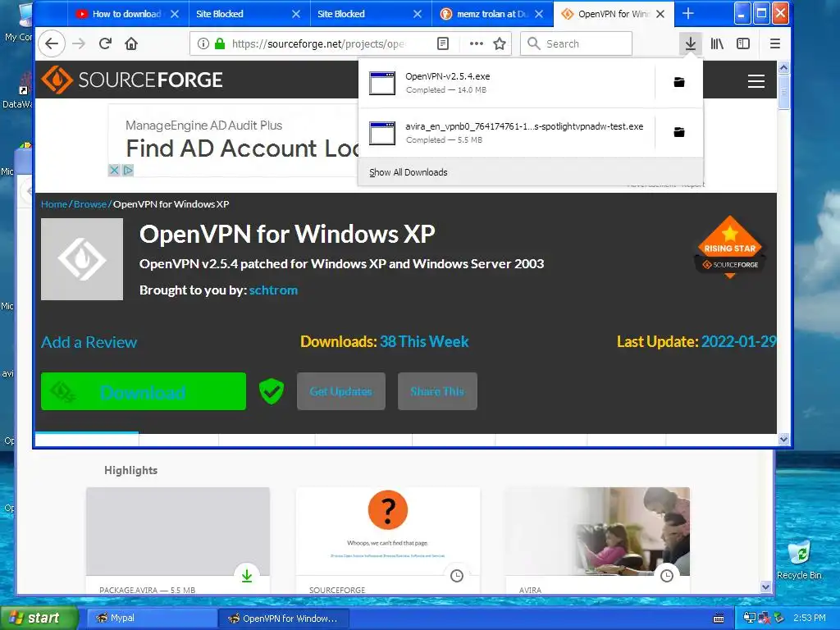
Task: Open the Windows start menu
Action: [39, 618]
